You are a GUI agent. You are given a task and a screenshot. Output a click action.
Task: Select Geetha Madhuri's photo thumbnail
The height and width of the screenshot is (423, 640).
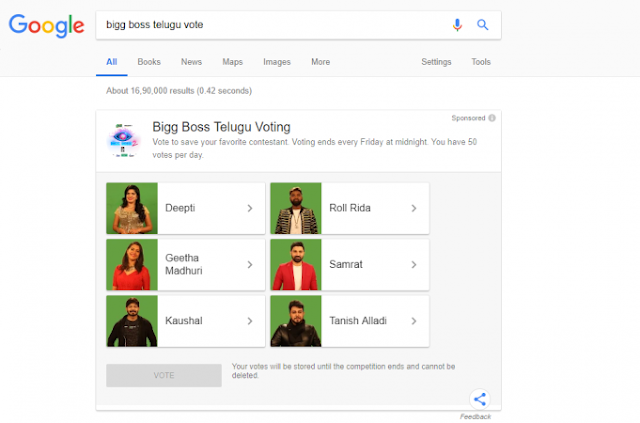point(132,265)
